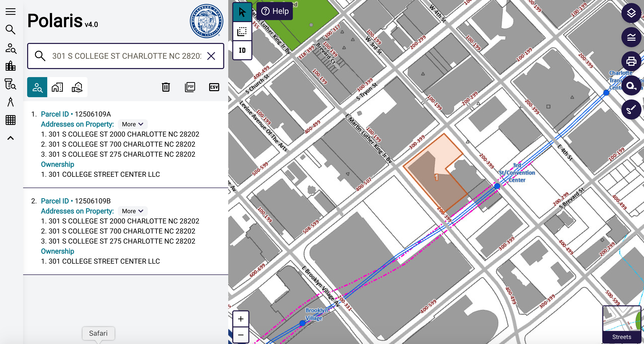Click the Streets basemap thumbnail

622,324
